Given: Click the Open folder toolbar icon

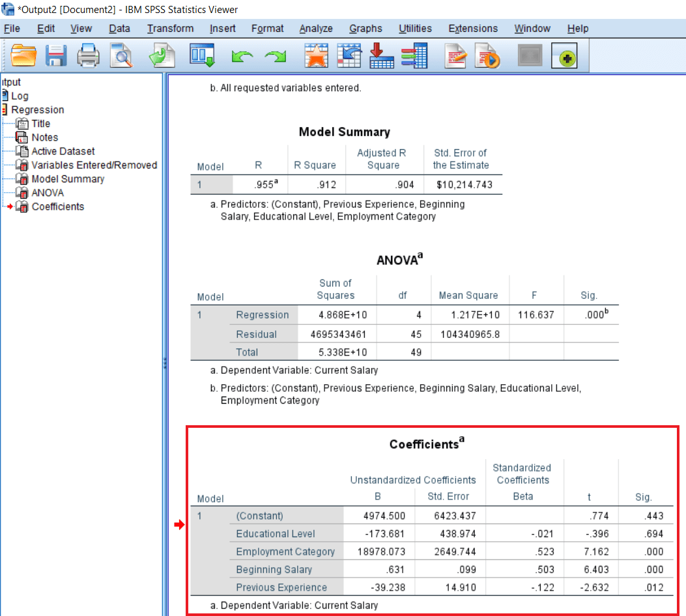Looking at the screenshot, I should pyautogui.click(x=23, y=55).
